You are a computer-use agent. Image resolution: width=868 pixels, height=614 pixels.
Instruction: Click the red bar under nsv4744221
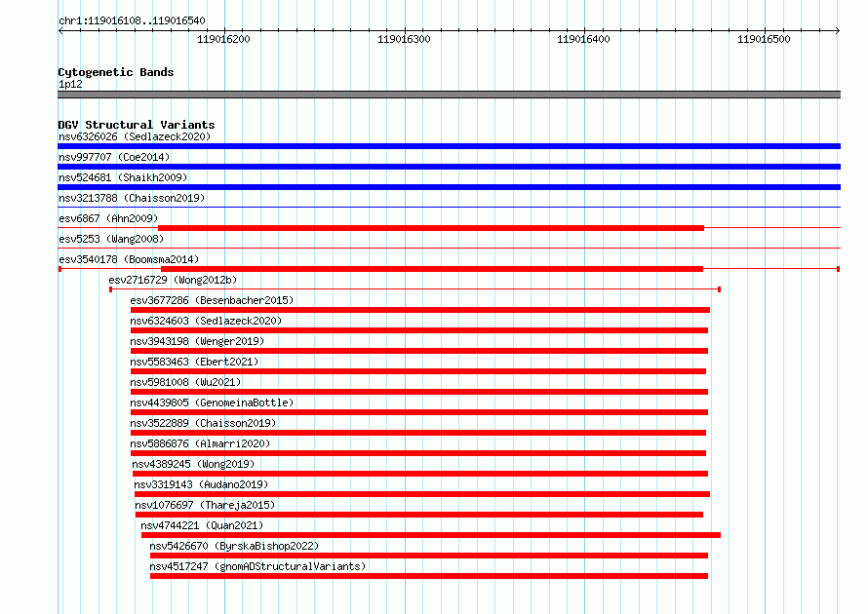tap(431, 535)
